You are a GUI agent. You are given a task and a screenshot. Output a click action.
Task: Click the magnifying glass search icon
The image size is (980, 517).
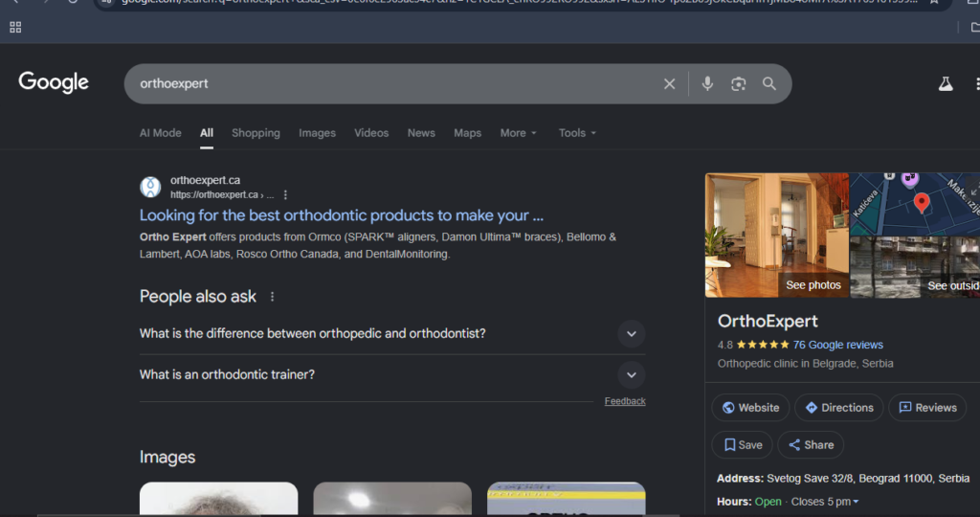click(769, 84)
